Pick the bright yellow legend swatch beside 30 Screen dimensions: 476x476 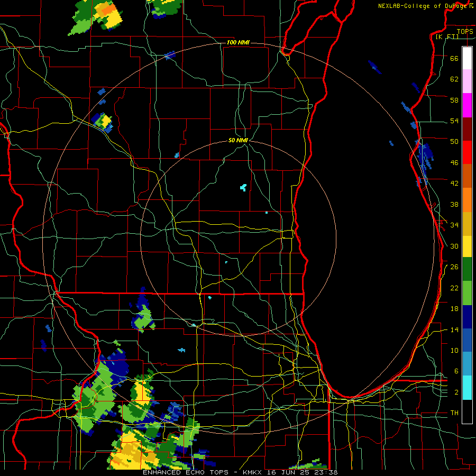[x=467, y=246]
